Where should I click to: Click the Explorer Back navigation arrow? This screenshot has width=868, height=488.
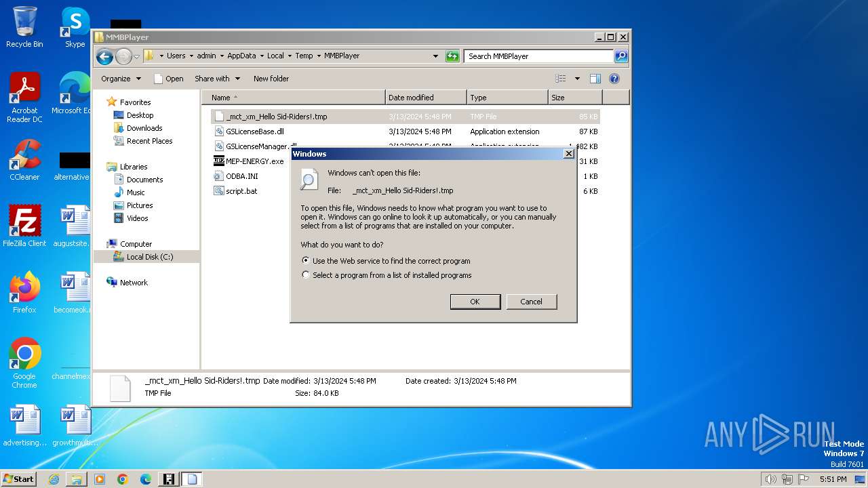click(x=104, y=56)
